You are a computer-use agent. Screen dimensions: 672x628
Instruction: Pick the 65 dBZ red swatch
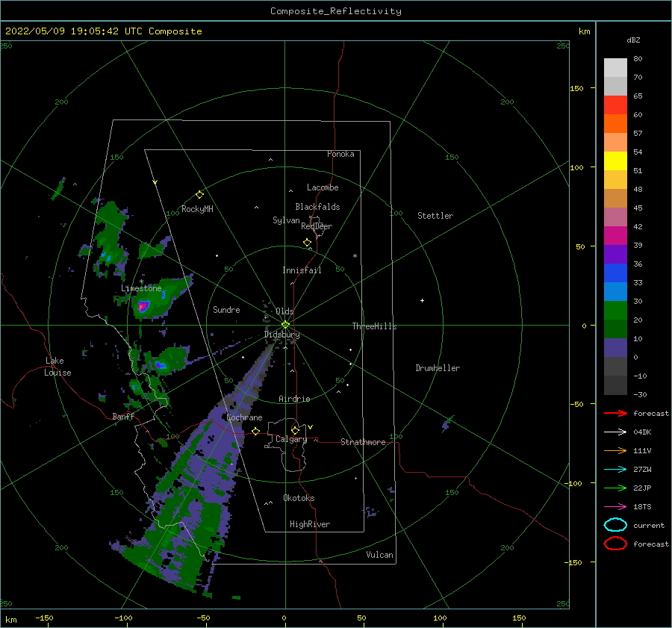click(x=615, y=105)
